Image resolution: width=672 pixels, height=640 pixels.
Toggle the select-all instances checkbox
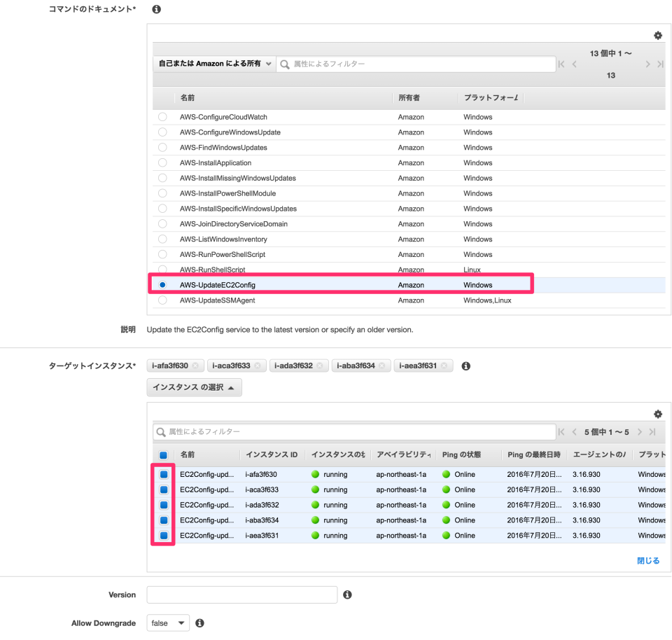(163, 454)
